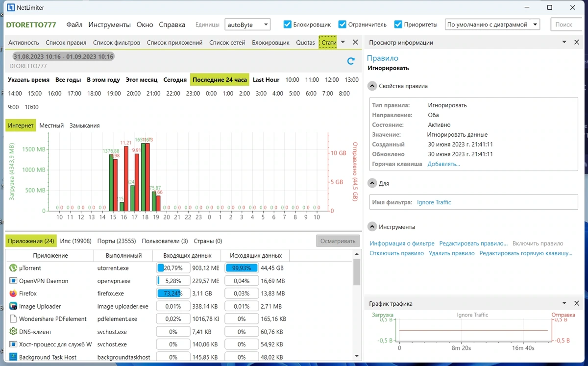Screen dimensions: 588x366
Task: Switch to the Список приложений tab
Action: tap(175, 43)
